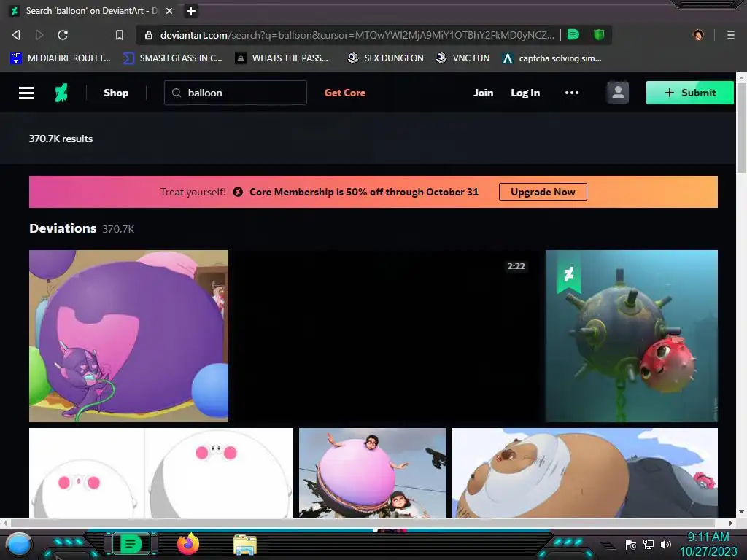The image size is (747, 560).
Task: Expand the three-dot more menu
Action: click(572, 93)
